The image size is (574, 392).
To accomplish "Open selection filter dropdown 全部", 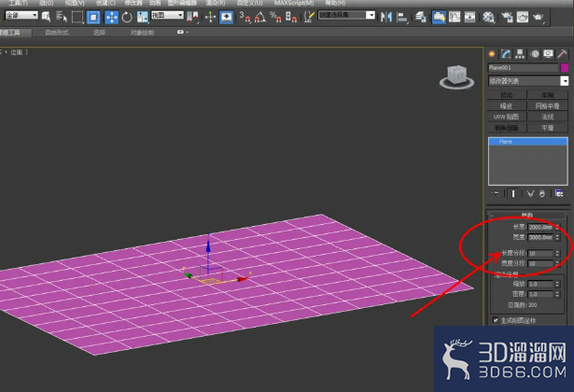I will [21, 15].
